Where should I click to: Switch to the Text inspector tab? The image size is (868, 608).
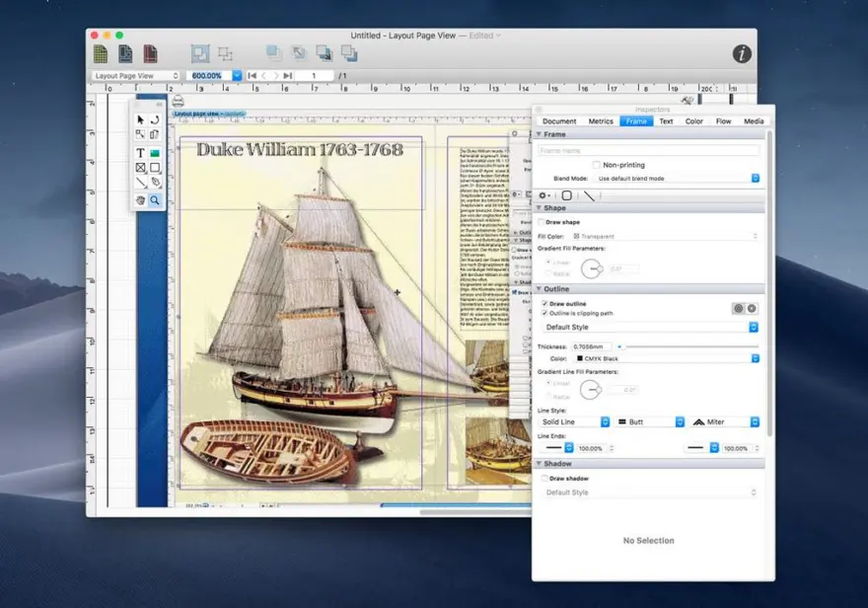pos(666,121)
